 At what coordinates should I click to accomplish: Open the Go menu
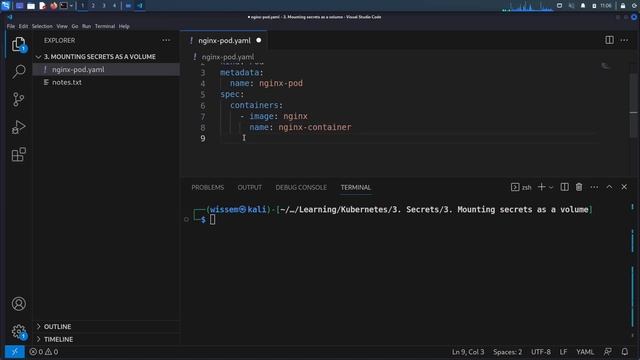[x=75, y=26]
